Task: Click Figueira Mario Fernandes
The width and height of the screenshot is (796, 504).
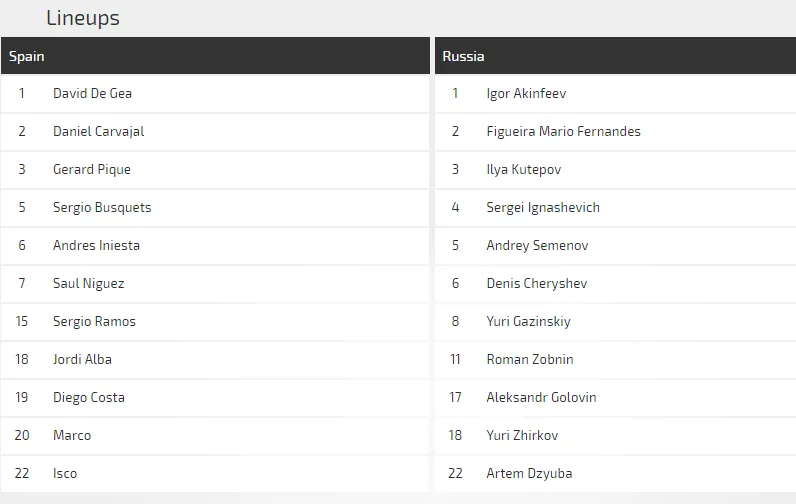Action: click(563, 131)
